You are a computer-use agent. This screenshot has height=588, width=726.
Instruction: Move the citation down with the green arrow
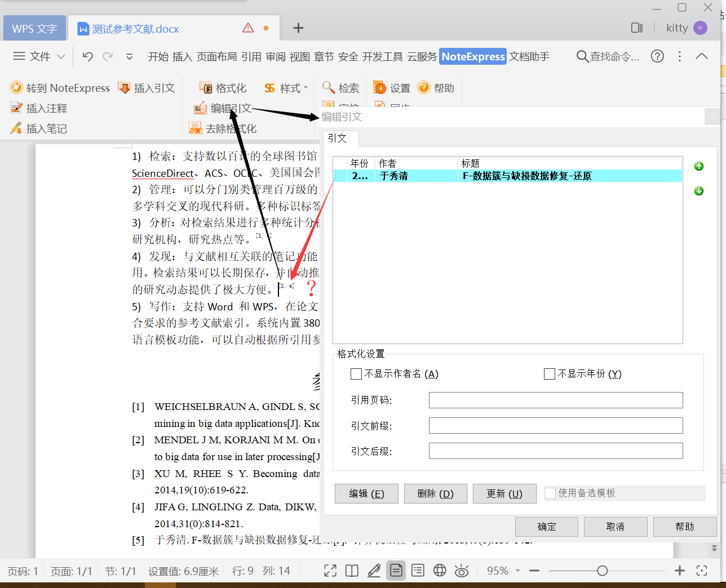[699, 191]
